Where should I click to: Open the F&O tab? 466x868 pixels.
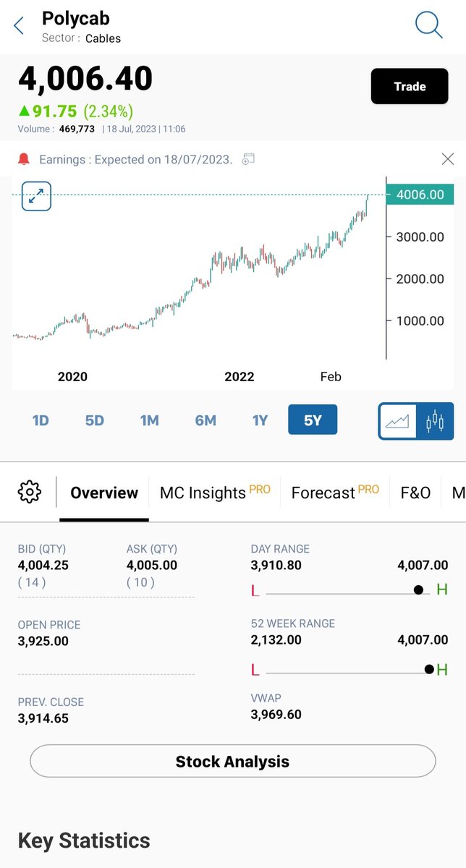point(415,493)
